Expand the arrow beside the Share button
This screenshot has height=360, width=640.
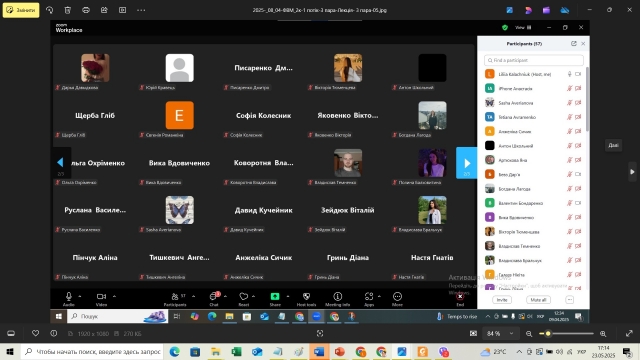(288, 296)
